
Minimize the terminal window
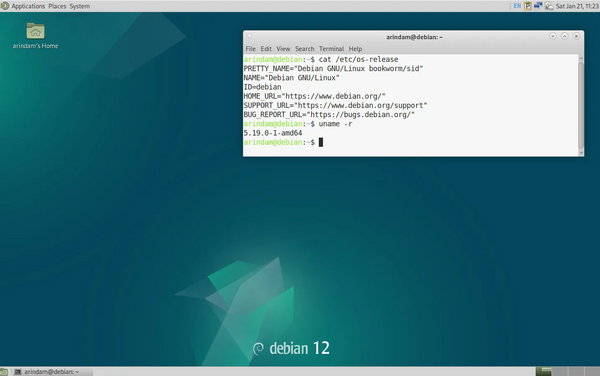click(x=553, y=36)
